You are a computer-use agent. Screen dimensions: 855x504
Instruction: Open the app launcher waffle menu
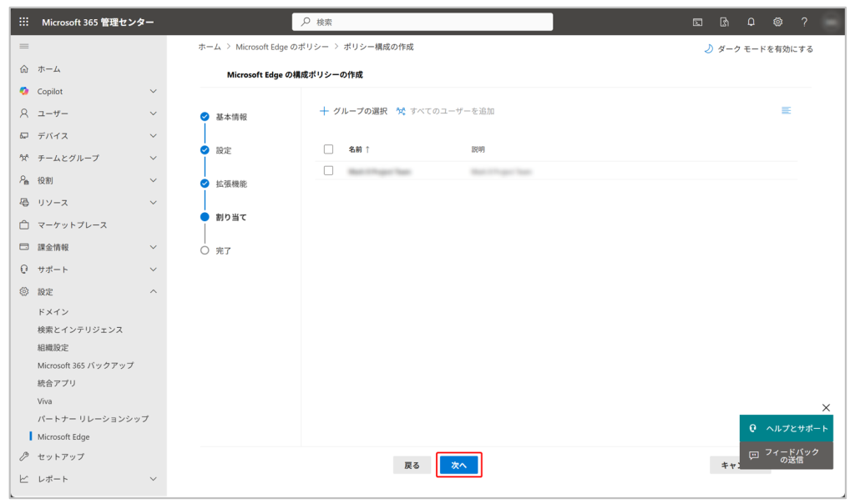click(x=24, y=22)
